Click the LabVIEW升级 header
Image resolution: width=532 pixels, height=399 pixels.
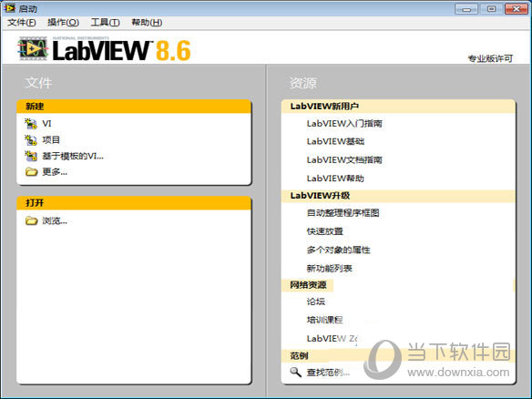(398, 196)
